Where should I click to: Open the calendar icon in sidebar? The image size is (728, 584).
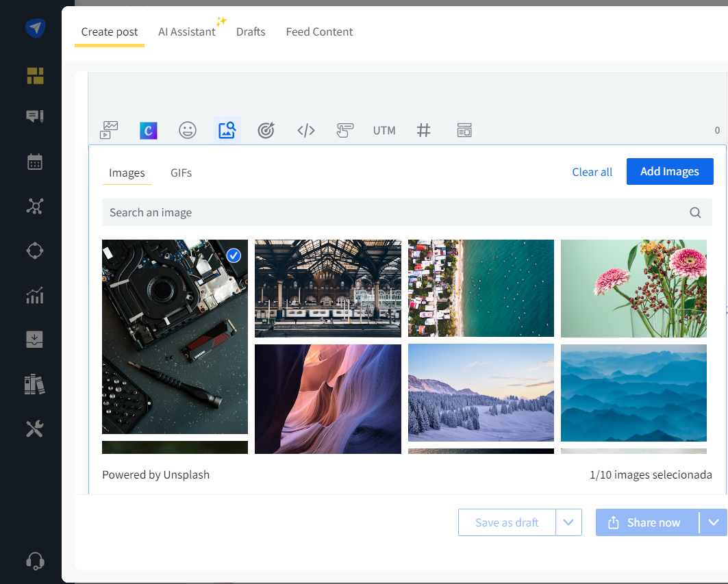pos(35,162)
